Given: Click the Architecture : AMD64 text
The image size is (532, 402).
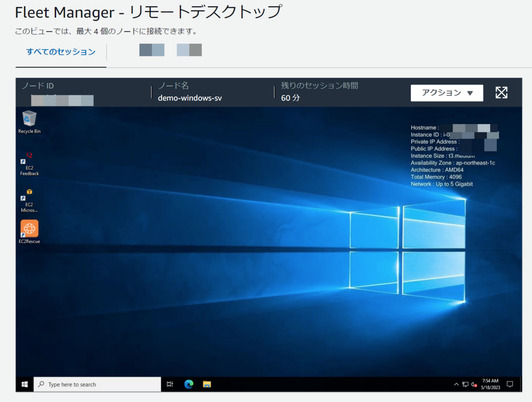Looking at the screenshot, I should click(437, 170).
